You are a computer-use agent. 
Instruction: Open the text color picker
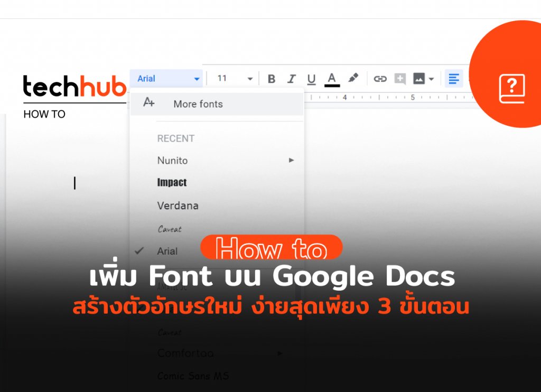(332, 78)
